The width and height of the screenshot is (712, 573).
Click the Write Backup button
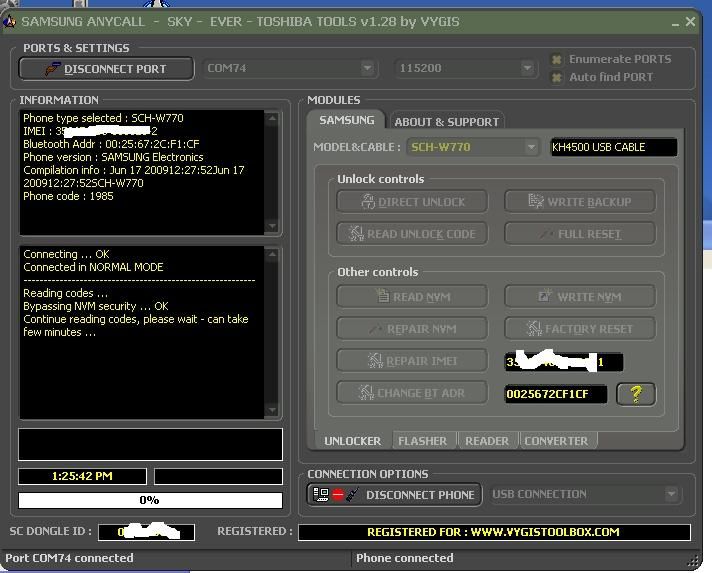(x=580, y=202)
